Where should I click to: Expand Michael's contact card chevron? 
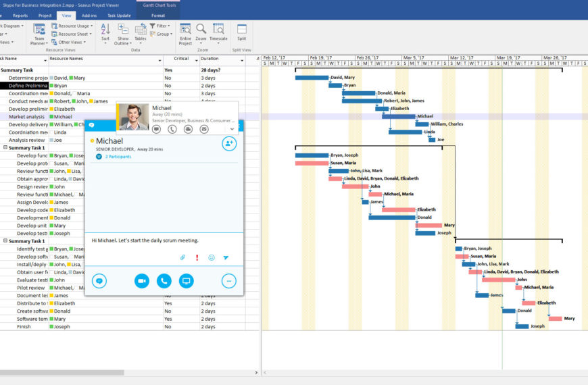pyautogui.click(x=232, y=129)
